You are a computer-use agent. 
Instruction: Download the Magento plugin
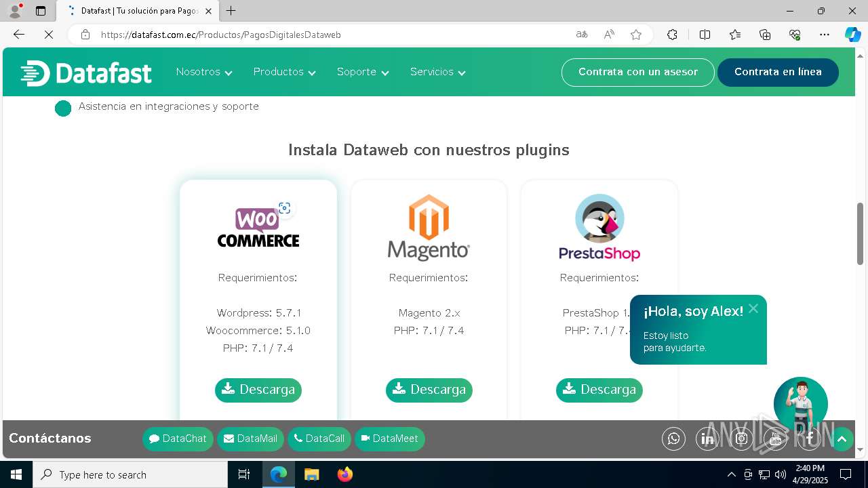point(429,390)
